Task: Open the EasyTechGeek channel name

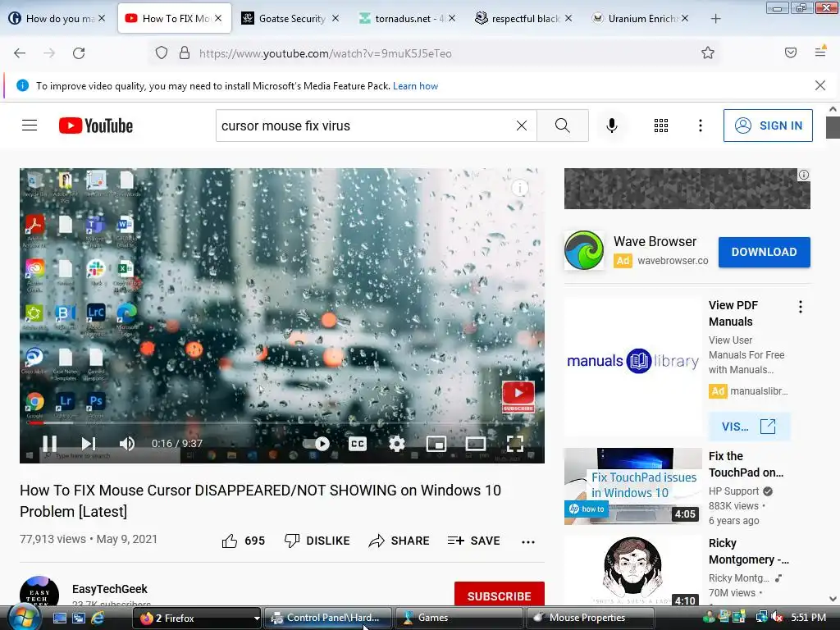Action: [110, 589]
